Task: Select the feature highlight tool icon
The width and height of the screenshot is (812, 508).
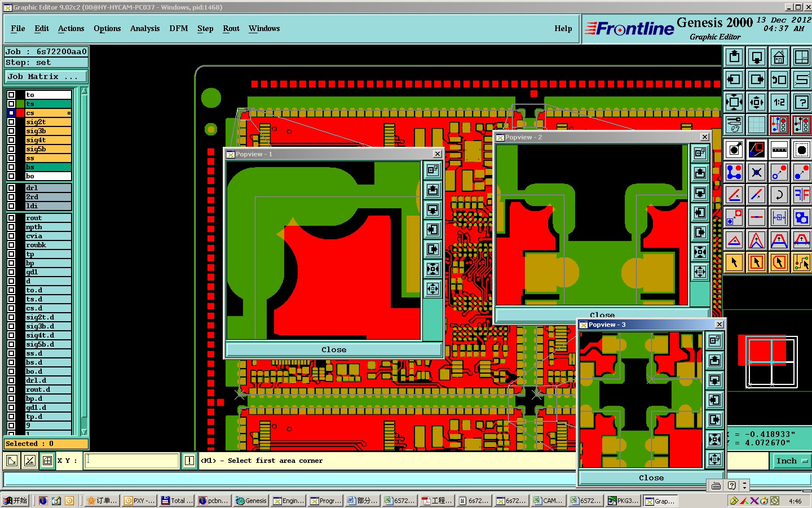Action: (x=734, y=150)
